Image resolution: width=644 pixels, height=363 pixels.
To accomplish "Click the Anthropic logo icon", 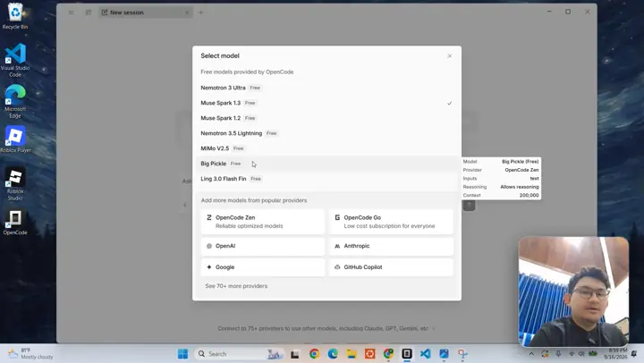I will click(x=337, y=247).
